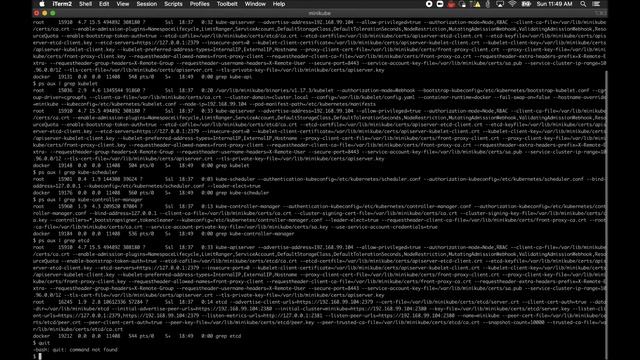
Task: Click the circular record status icon
Action: pos(429,4)
